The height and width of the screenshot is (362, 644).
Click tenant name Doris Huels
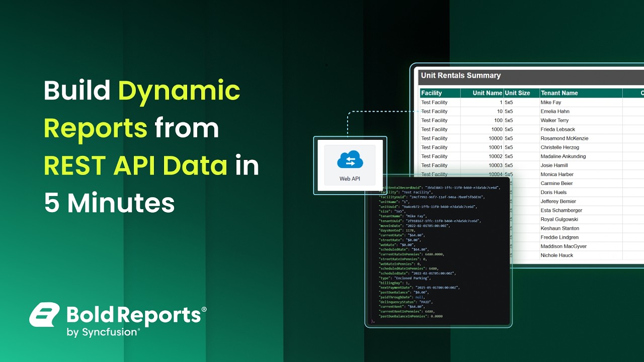pyautogui.click(x=553, y=193)
